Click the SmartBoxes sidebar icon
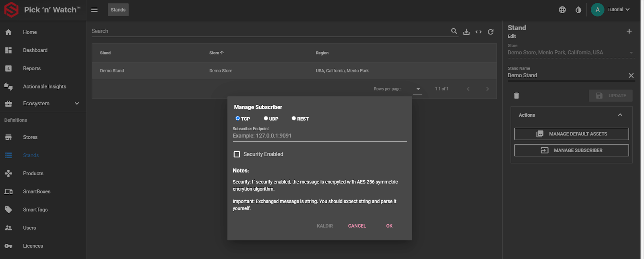The height and width of the screenshot is (259, 644). pyautogui.click(x=8, y=191)
